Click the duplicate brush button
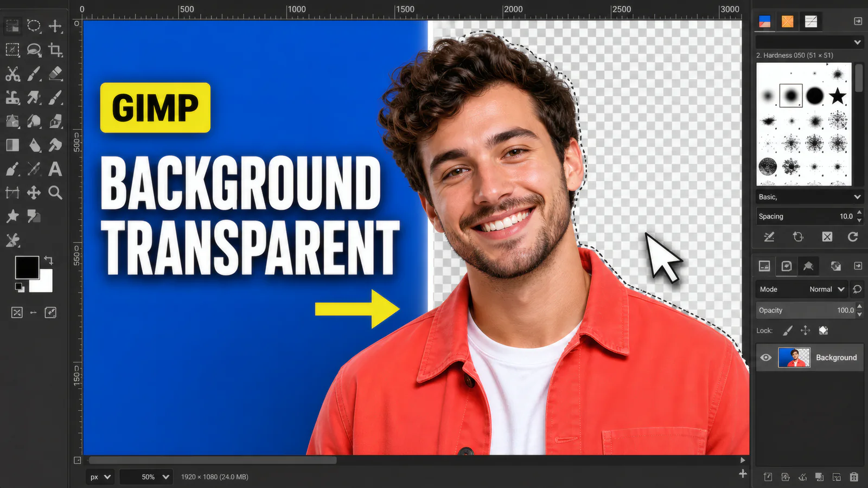 coord(798,237)
